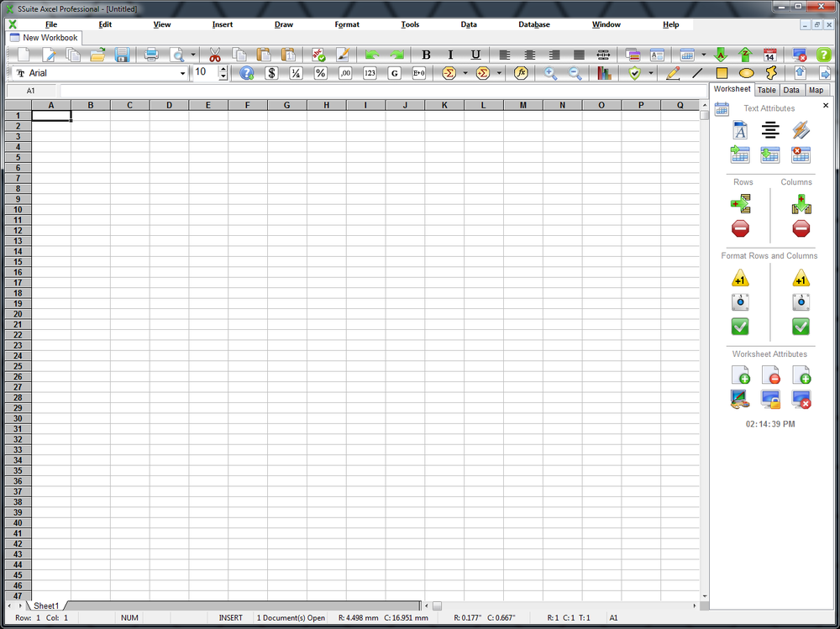Close the Text Attributes side panel
This screenshot has width=840, height=629.
pyautogui.click(x=826, y=106)
